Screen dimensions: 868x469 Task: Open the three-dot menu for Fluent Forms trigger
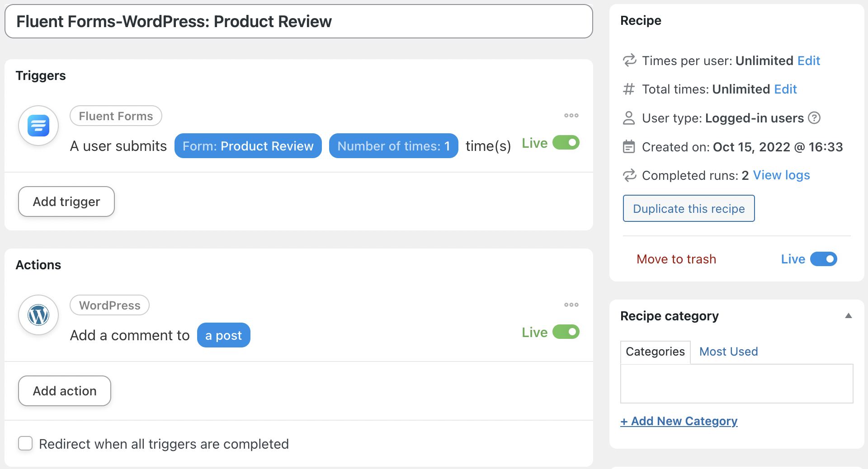click(x=571, y=116)
